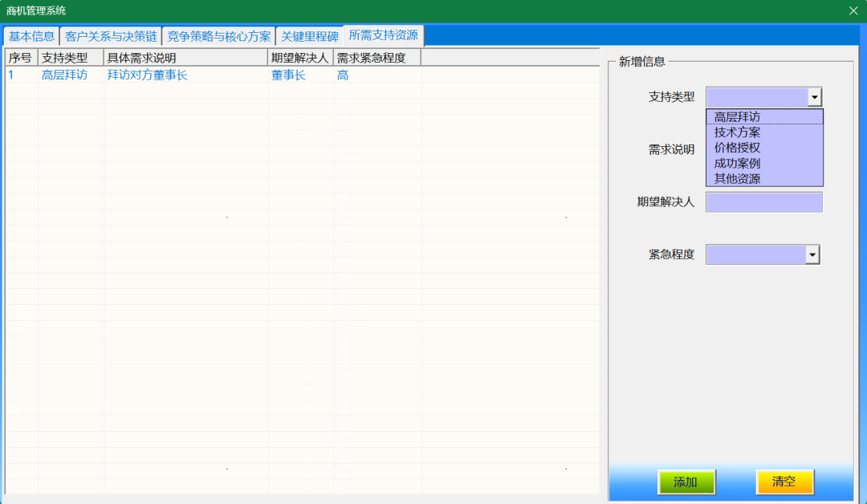The width and height of the screenshot is (867, 504).
Task: Click the 期望解决人 column header
Action: pyautogui.click(x=301, y=58)
